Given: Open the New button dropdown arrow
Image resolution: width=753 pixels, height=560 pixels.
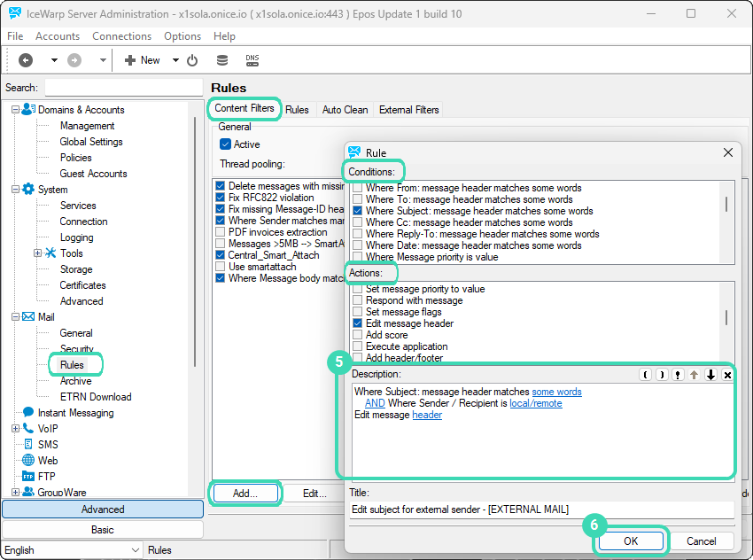Looking at the screenshot, I should [175, 60].
